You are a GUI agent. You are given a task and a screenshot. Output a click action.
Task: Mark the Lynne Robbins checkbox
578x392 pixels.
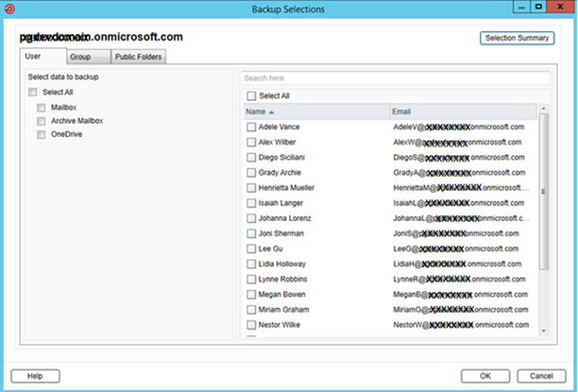[251, 280]
